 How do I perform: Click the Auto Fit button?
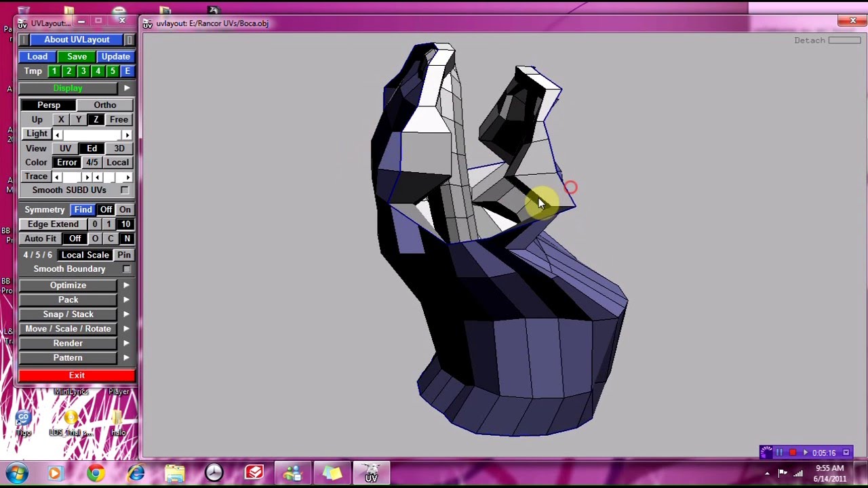point(41,239)
